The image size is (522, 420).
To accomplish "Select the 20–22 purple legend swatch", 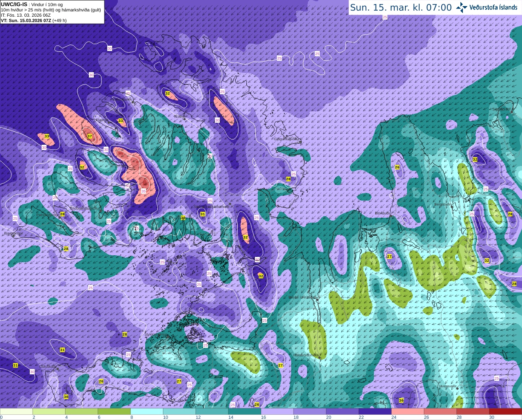I will click(x=343, y=411).
